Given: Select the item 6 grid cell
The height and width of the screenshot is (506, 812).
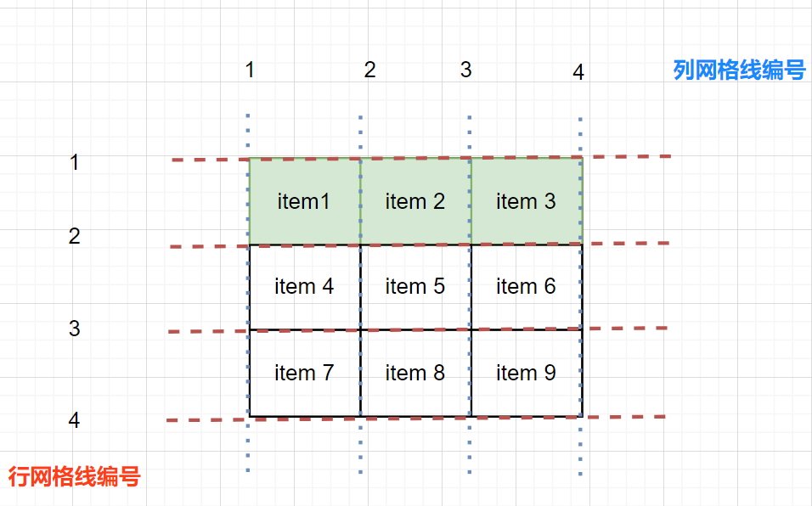Looking at the screenshot, I should pyautogui.click(x=526, y=287).
